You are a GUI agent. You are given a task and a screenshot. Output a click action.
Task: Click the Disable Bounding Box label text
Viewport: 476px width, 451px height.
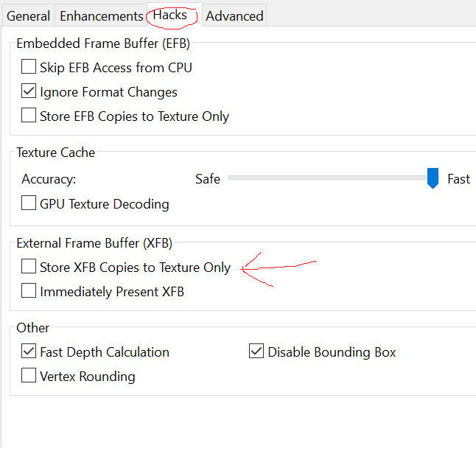(x=332, y=352)
